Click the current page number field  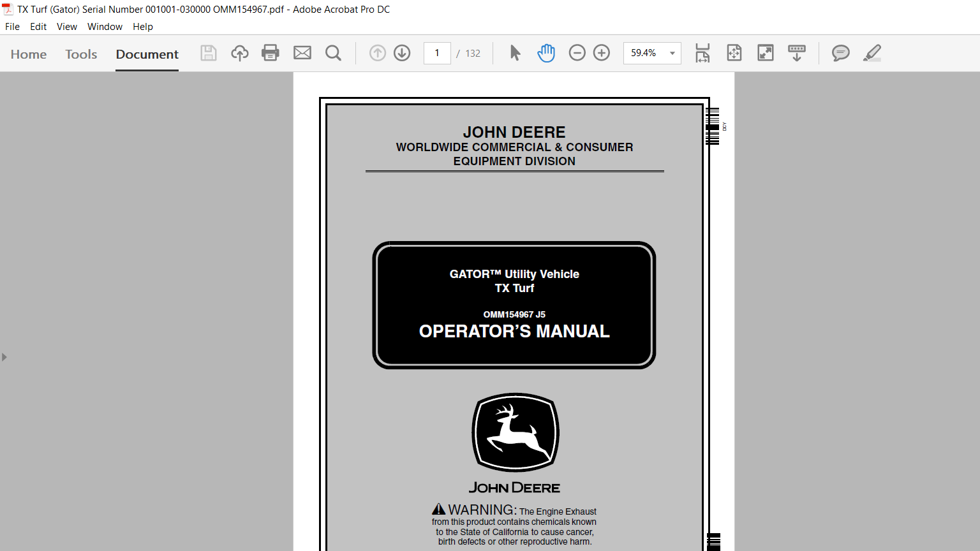pyautogui.click(x=437, y=53)
